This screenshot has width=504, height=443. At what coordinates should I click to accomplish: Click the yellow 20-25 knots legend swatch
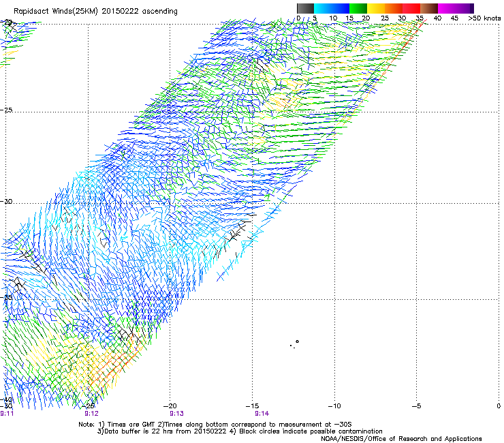376,8
